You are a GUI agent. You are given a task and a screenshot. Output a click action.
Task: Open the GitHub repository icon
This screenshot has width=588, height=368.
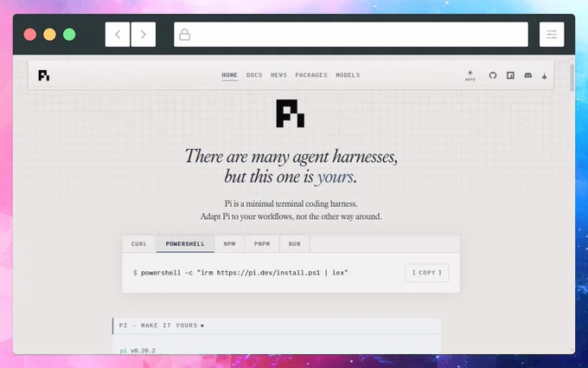click(493, 75)
